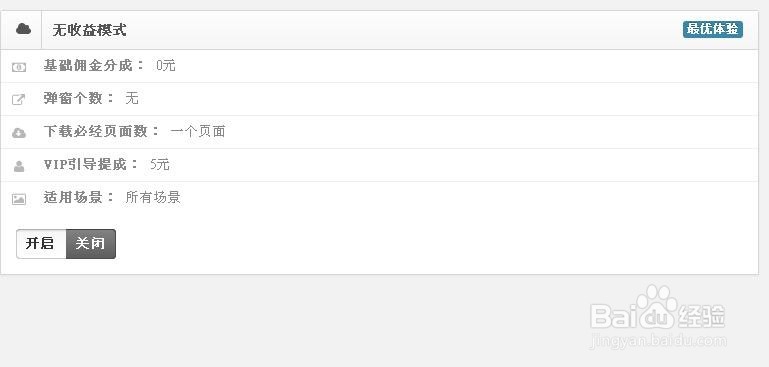Click the cloud download icon for 下载必经页面数
Screen dimensions: 769x367
[x=19, y=133]
